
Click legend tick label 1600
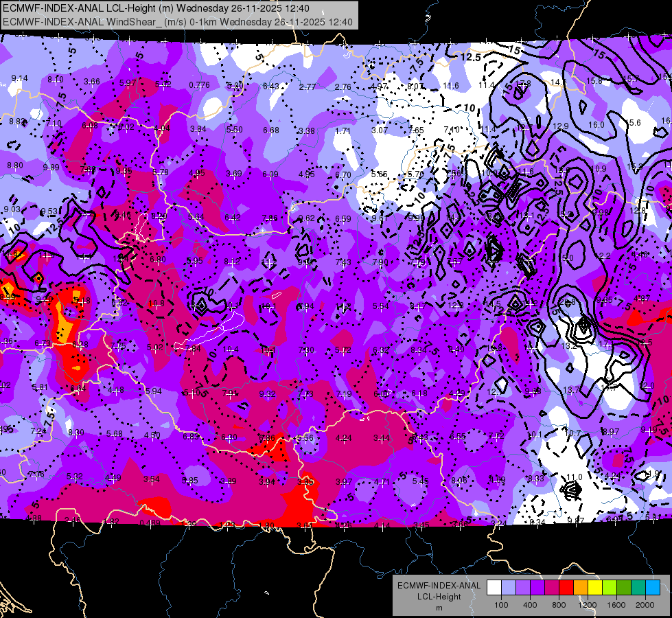tap(616, 605)
